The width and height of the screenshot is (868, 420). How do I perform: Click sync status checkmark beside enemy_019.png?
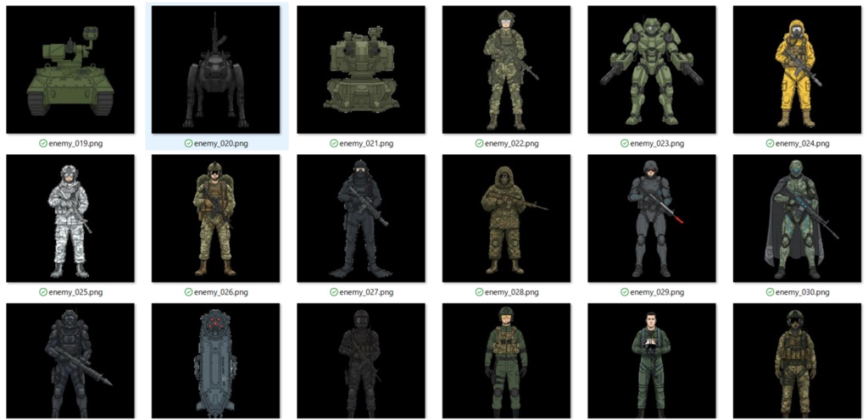pos(43,144)
